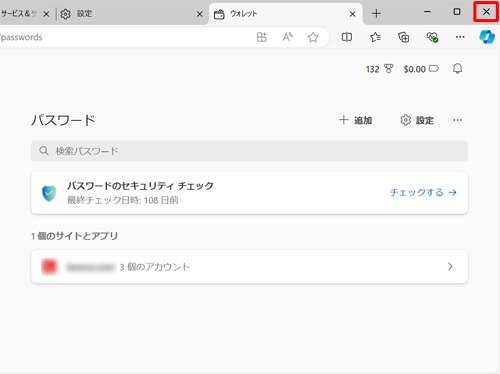Open split screen view icon
The image size is (500, 374).
click(347, 37)
